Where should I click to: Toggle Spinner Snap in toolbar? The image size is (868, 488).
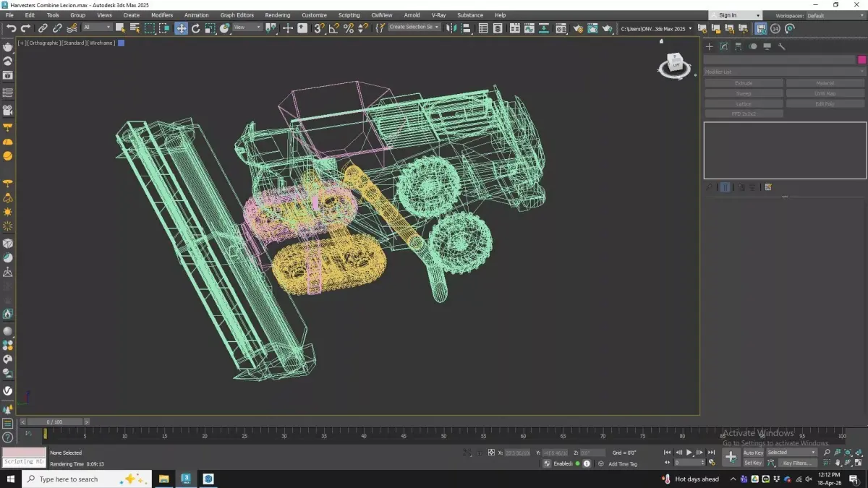coord(362,28)
